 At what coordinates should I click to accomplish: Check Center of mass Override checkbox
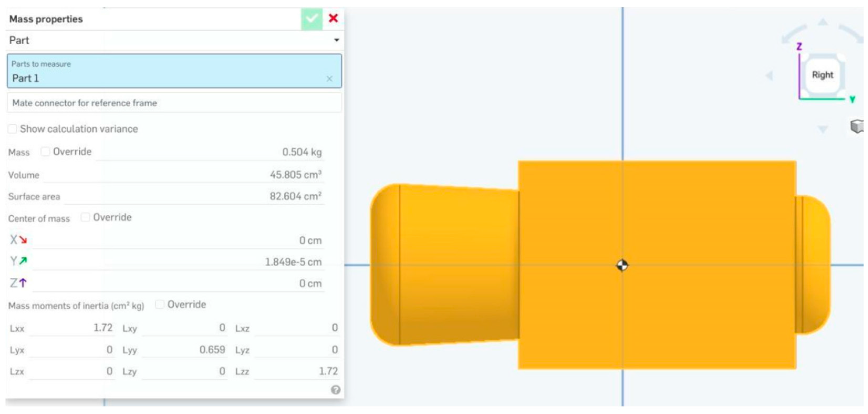(x=85, y=217)
